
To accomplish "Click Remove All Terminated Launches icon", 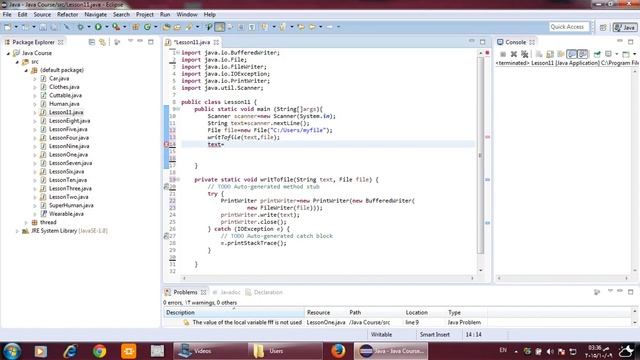I will pos(524,54).
